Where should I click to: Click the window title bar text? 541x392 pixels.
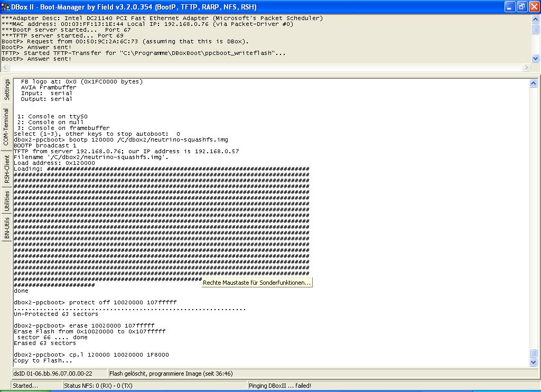click(x=134, y=7)
